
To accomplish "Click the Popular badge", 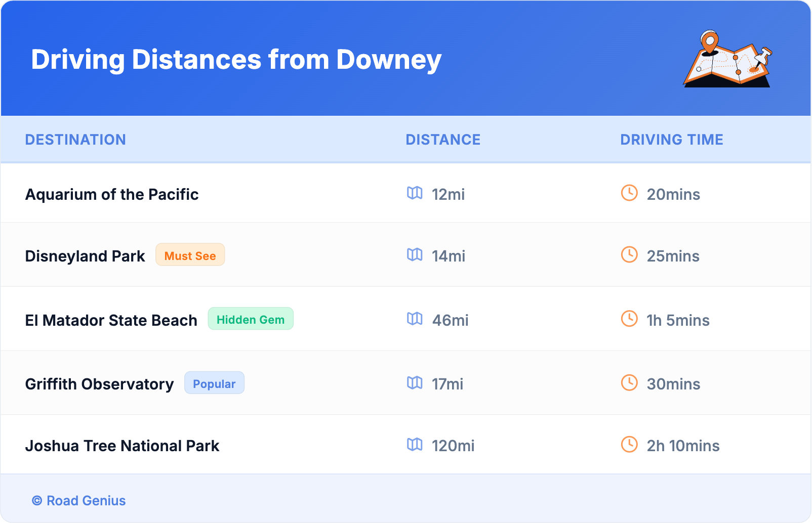I will [x=214, y=383].
